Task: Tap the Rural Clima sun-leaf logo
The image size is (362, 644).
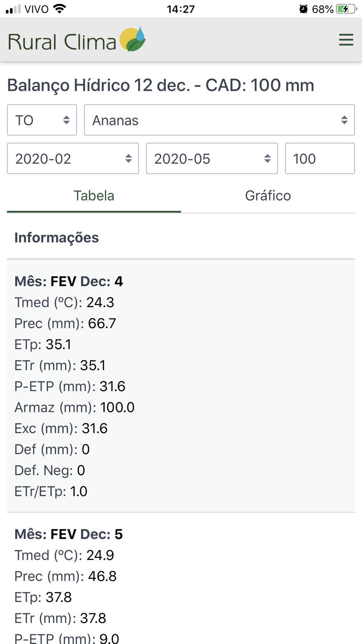Action: (x=132, y=39)
